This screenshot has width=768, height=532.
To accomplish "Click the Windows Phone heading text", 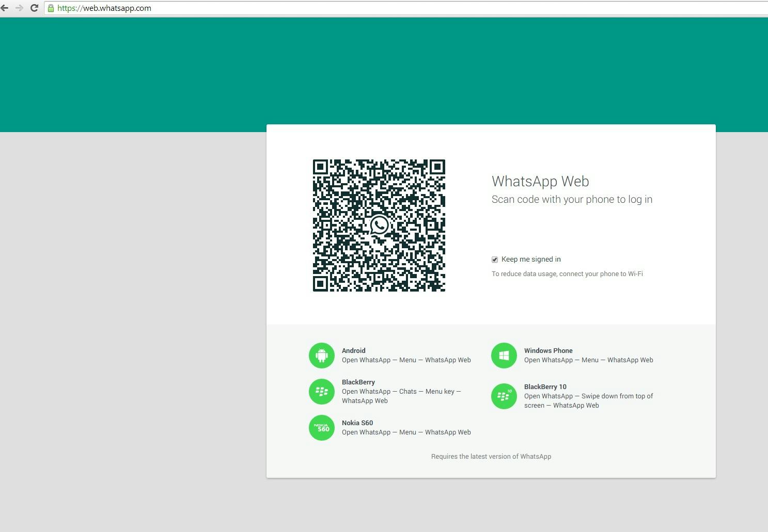I will [x=548, y=351].
